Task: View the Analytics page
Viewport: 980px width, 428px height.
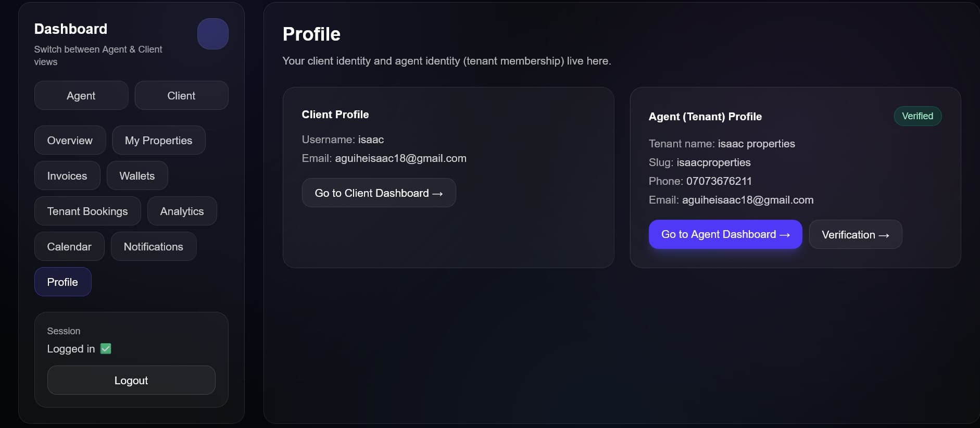Action: click(182, 211)
